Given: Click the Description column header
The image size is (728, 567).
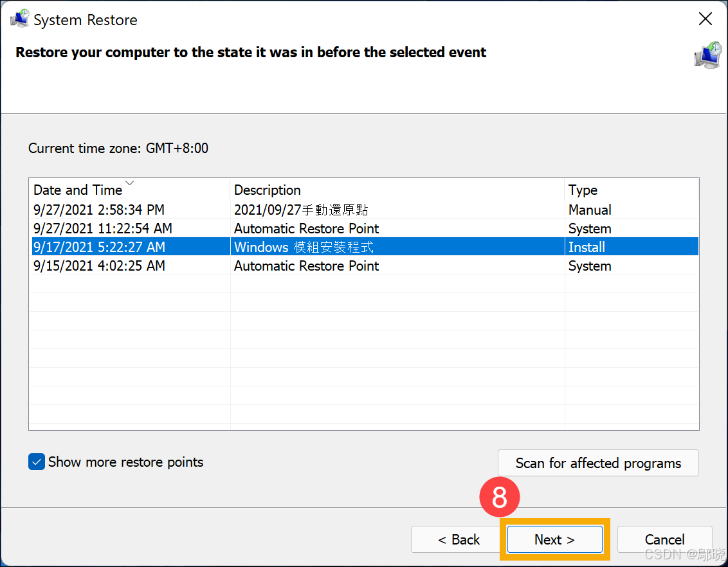Looking at the screenshot, I should [x=397, y=190].
